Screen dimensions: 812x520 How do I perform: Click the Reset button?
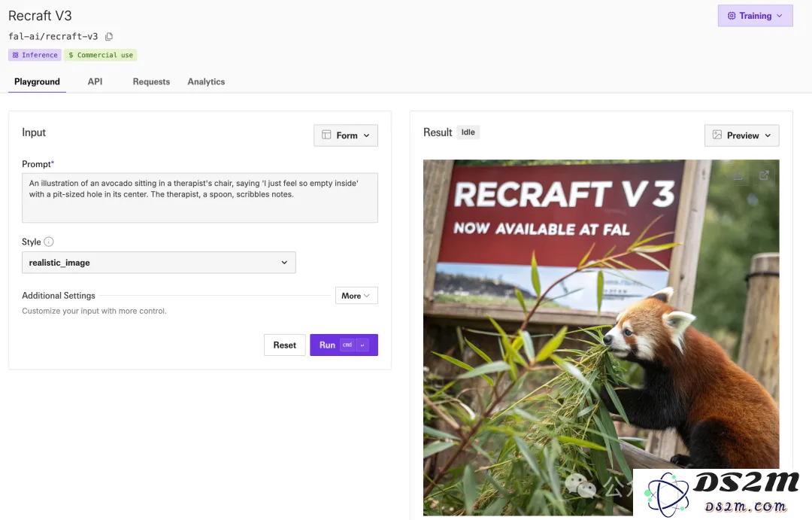click(284, 345)
